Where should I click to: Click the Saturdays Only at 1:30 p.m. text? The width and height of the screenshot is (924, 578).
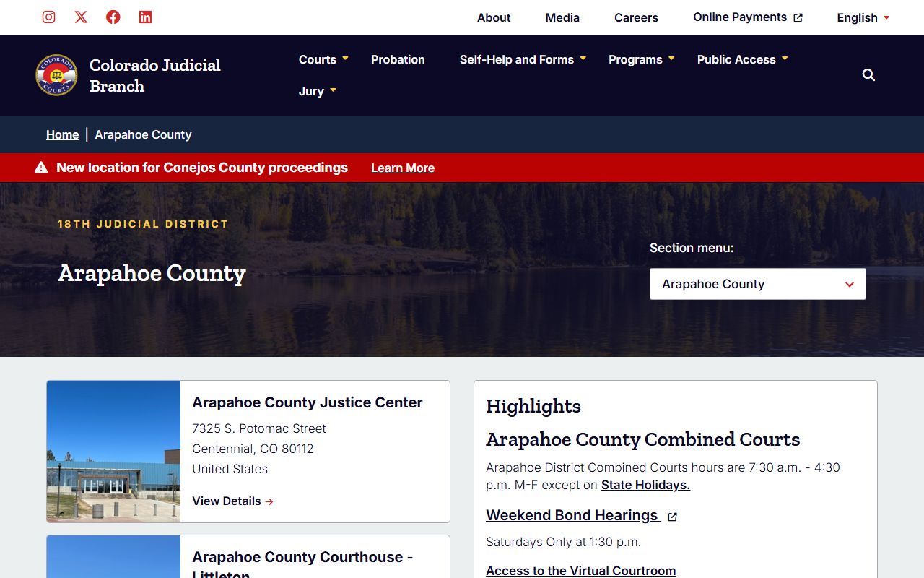(x=563, y=542)
